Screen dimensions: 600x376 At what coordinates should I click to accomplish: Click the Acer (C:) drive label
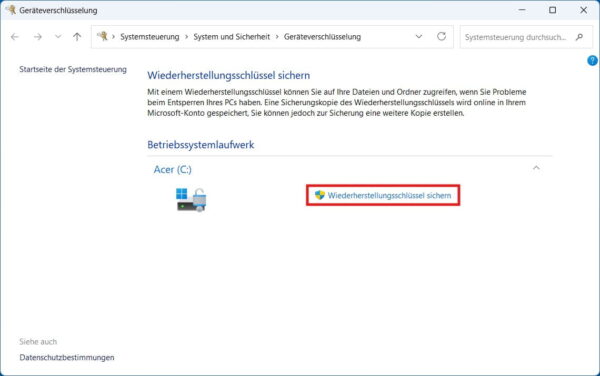coord(173,169)
